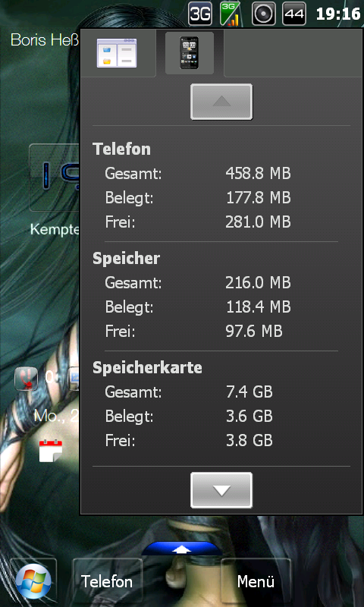The image size is (364, 607).
Task: Tap the green signal strength icon
Action: [230, 14]
